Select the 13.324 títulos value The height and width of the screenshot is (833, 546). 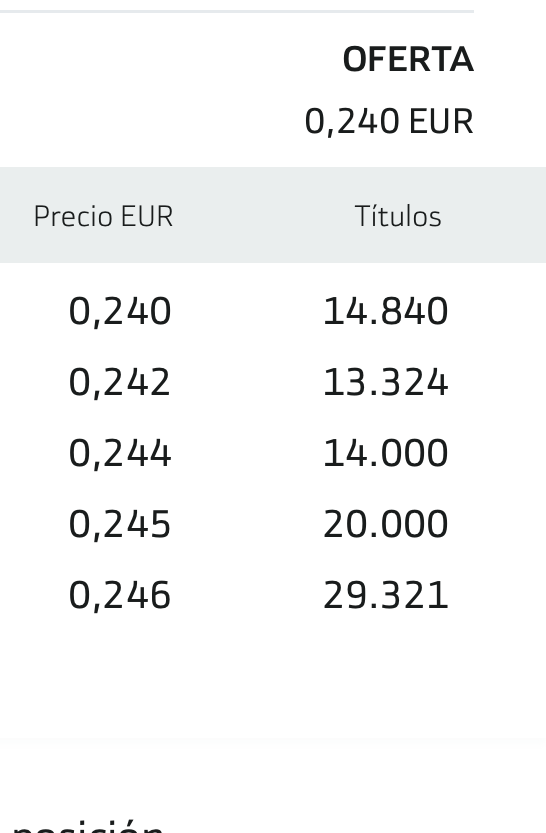[386, 382]
